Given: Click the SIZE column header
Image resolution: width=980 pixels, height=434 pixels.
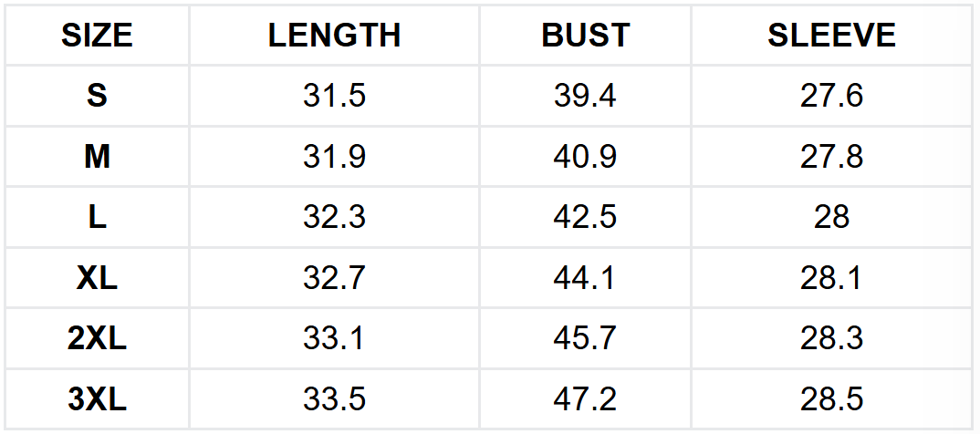Looking at the screenshot, I should tap(97, 36).
